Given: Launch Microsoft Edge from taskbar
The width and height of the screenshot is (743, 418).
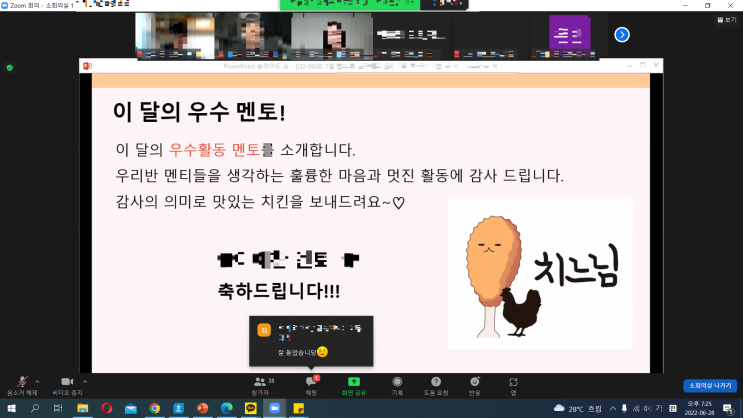Looking at the screenshot, I should click(x=227, y=408).
